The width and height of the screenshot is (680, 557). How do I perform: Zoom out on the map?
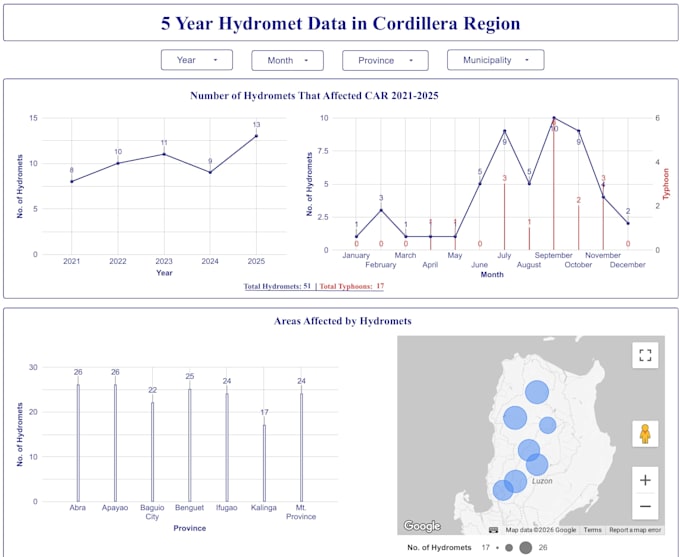coord(645,506)
